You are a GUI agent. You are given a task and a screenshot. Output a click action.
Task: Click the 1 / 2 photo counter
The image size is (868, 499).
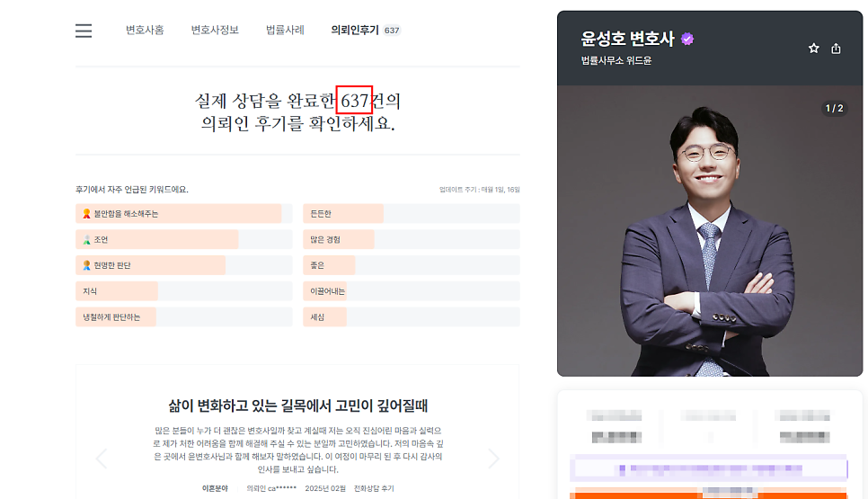pyautogui.click(x=834, y=108)
